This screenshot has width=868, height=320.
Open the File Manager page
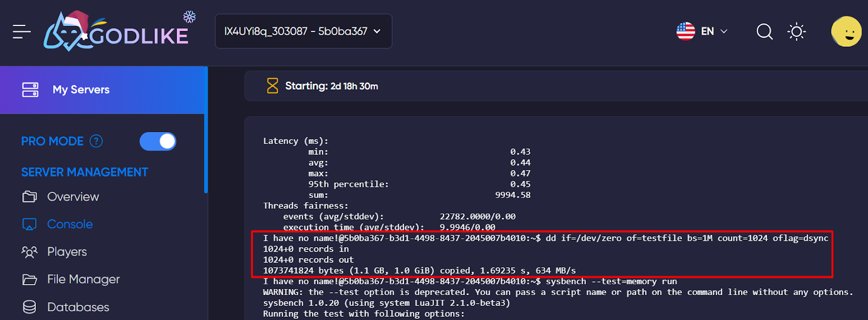point(83,279)
